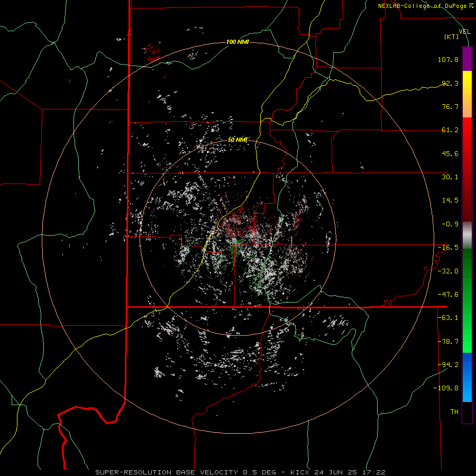Click the 107.8 scale value
The height and width of the screenshot is (476, 476).
tap(448, 59)
